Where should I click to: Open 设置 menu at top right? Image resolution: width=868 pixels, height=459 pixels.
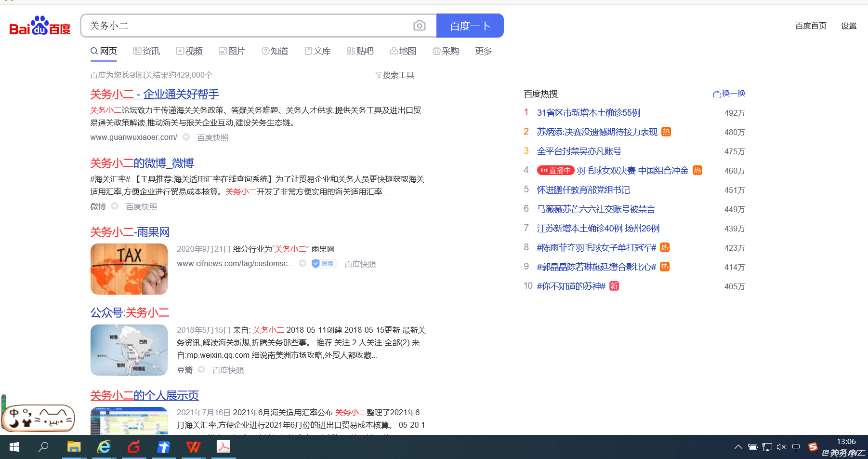(x=849, y=26)
